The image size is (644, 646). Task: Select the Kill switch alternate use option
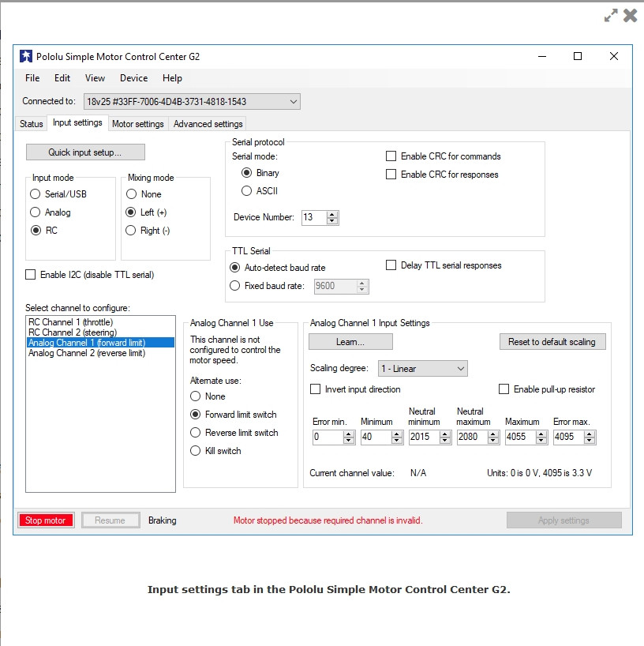tap(196, 451)
